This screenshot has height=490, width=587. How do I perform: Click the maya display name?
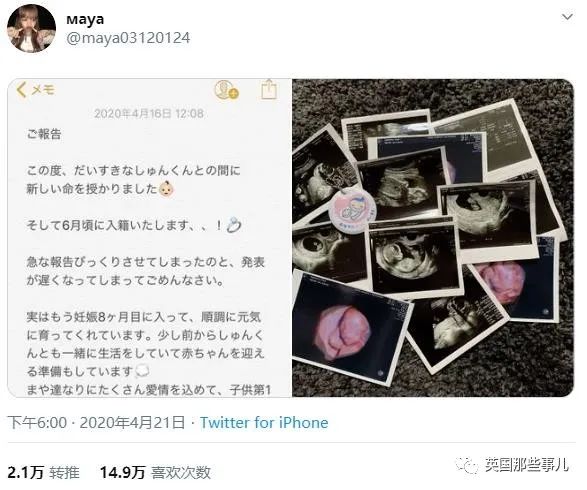tap(85, 19)
